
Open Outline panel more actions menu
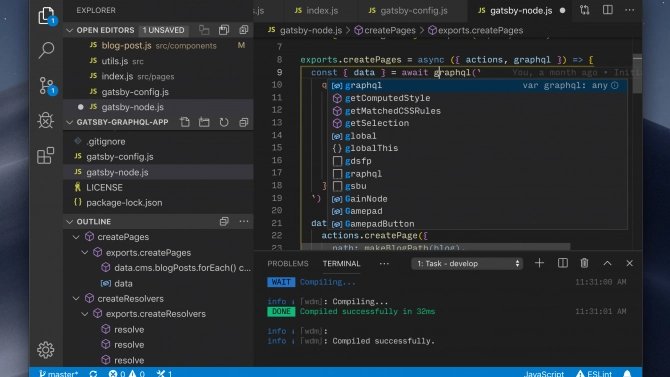pos(244,221)
